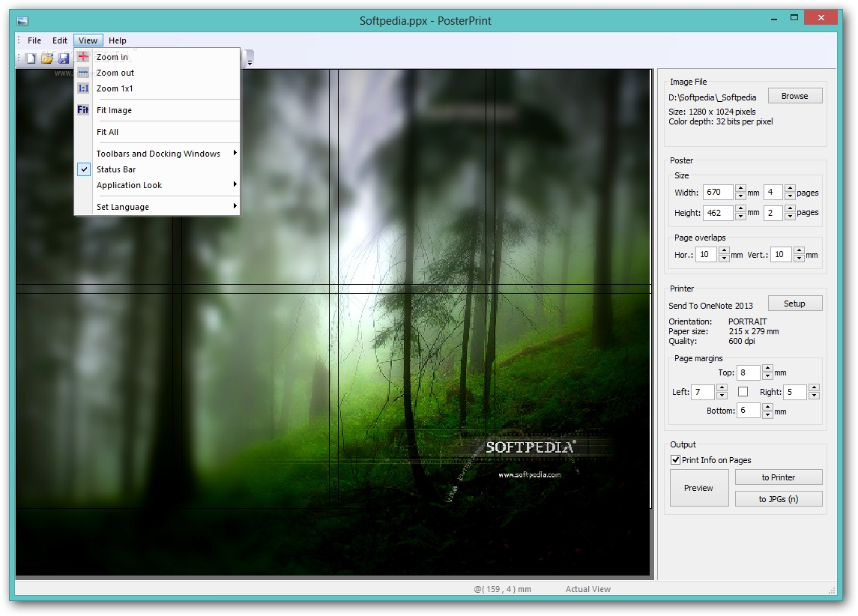This screenshot has width=858, height=616.
Task: Increase poster Width mm with up arrow
Action: pyautogui.click(x=740, y=189)
